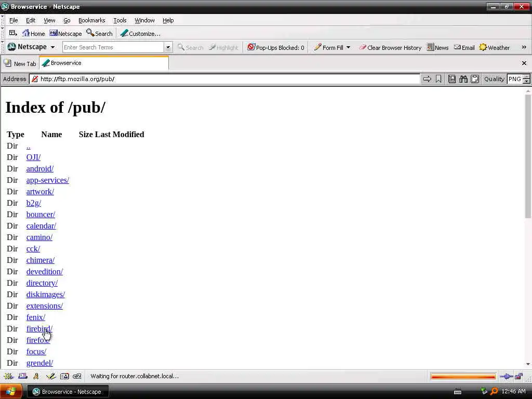532x399 pixels.
Task: Open the Window menu
Action: (x=144, y=20)
